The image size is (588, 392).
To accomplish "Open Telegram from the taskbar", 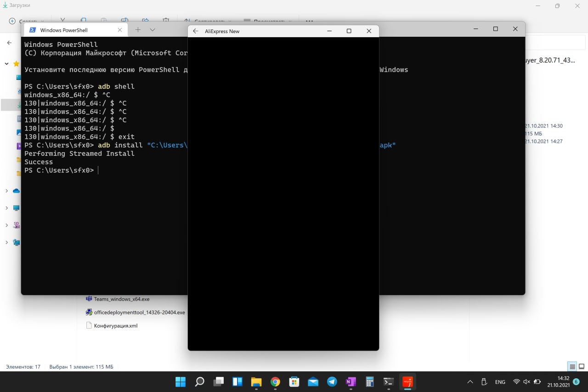I will [x=332, y=382].
